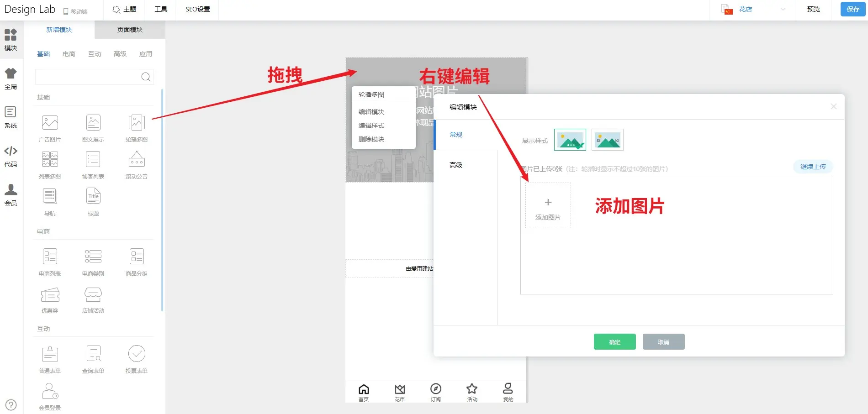Viewport: 868px width, 414px height.
Task: Click the module search input field
Action: coord(88,77)
